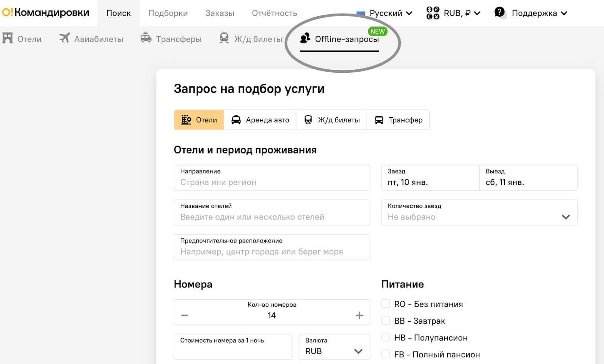Open the Количество звёзд dropdown

[x=479, y=212]
